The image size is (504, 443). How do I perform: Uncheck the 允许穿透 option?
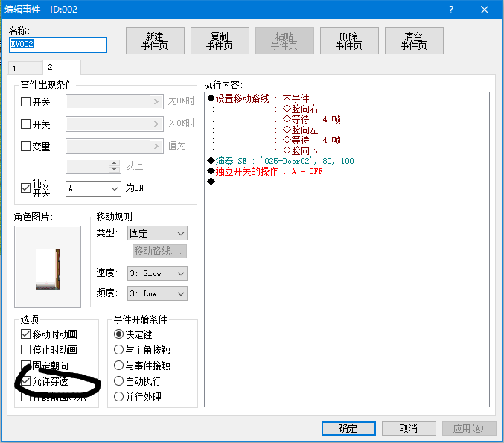pos(25,381)
